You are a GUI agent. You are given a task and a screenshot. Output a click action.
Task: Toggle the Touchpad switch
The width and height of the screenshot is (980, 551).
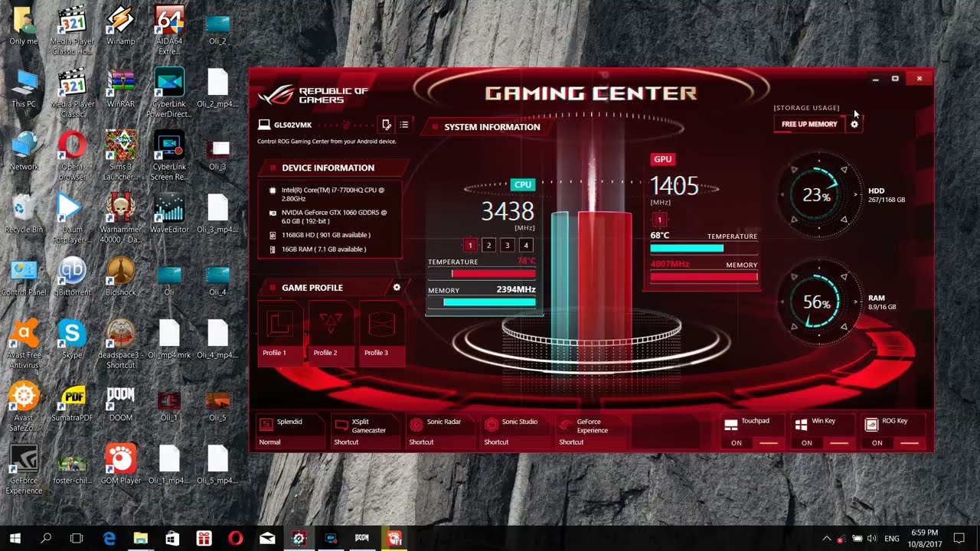[x=768, y=442]
